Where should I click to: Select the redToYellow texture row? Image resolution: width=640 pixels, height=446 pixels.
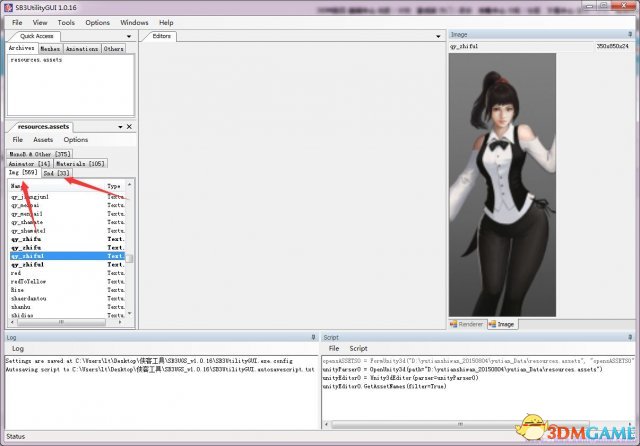[x=67, y=282]
